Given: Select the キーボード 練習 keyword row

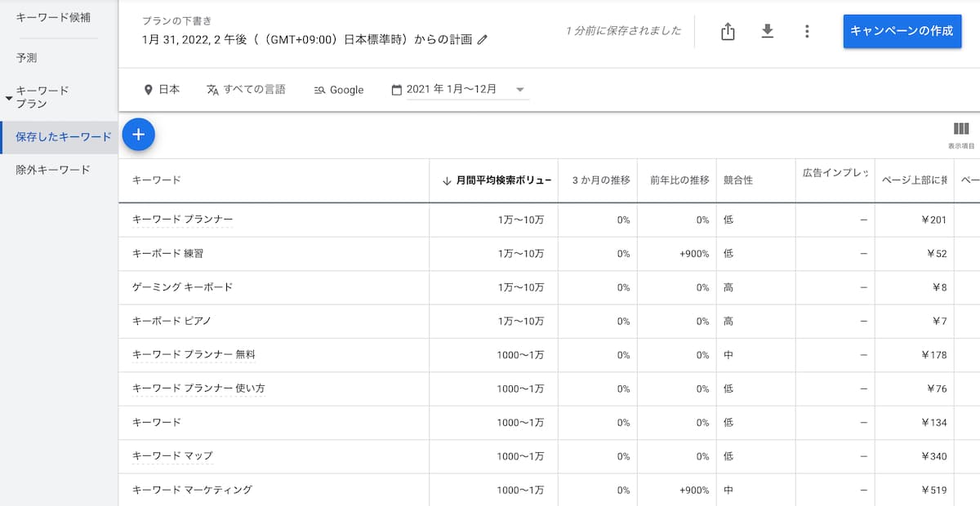Looking at the screenshot, I should pos(168,253).
